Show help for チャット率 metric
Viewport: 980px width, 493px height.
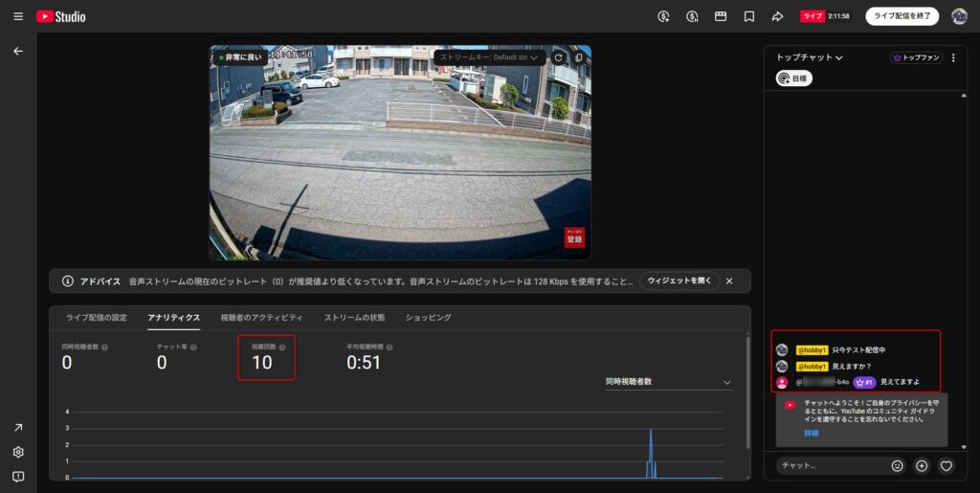click(193, 347)
